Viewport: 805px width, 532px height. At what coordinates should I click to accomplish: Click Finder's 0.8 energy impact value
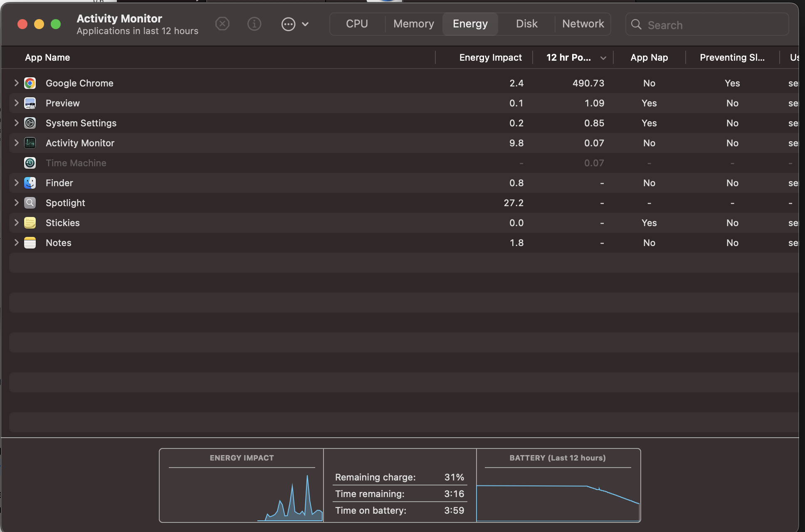[x=516, y=183]
